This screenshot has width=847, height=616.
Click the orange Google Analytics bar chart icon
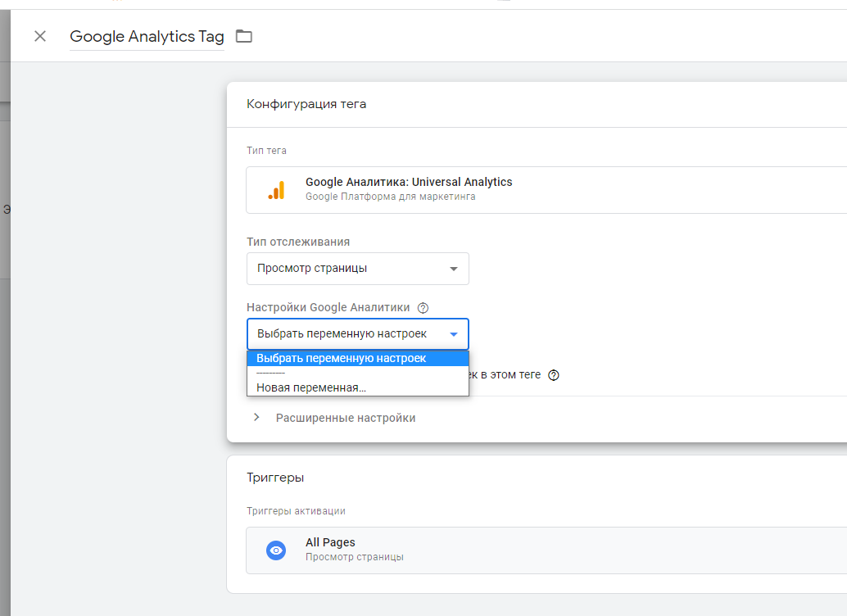point(276,190)
